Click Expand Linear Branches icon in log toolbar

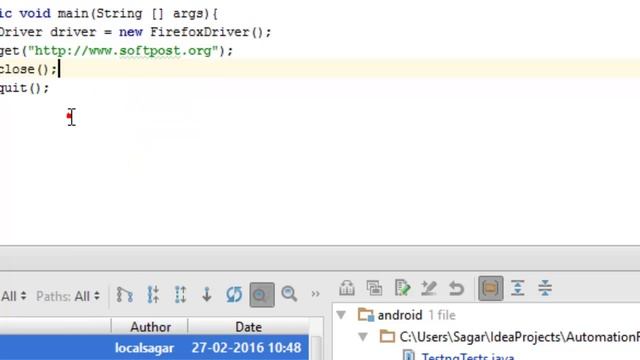tap(180, 294)
